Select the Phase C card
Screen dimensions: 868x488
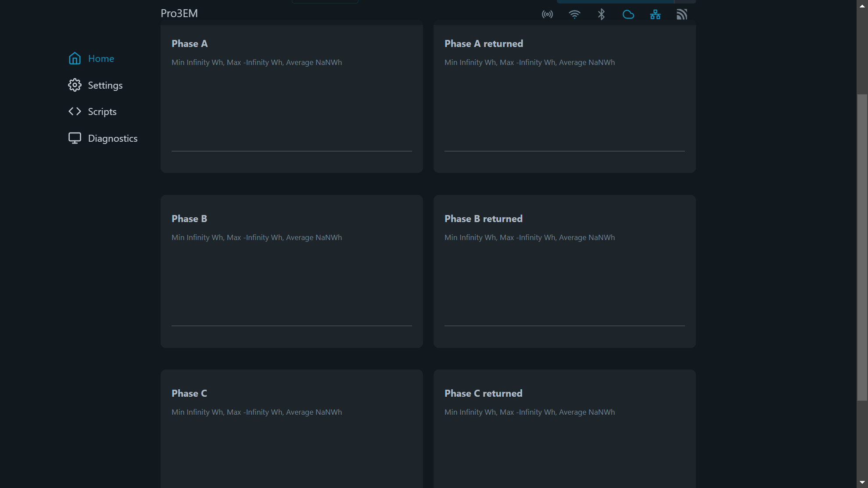click(x=291, y=428)
